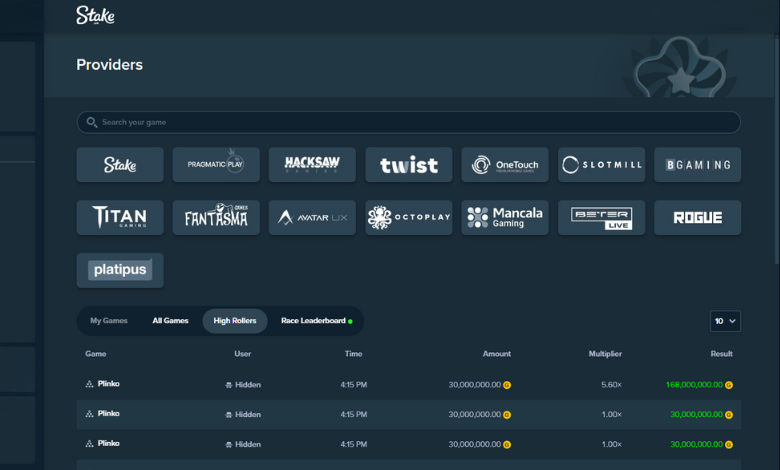Focus the Search your game field
Viewport: 780px width, 470px height.
click(408, 122)
